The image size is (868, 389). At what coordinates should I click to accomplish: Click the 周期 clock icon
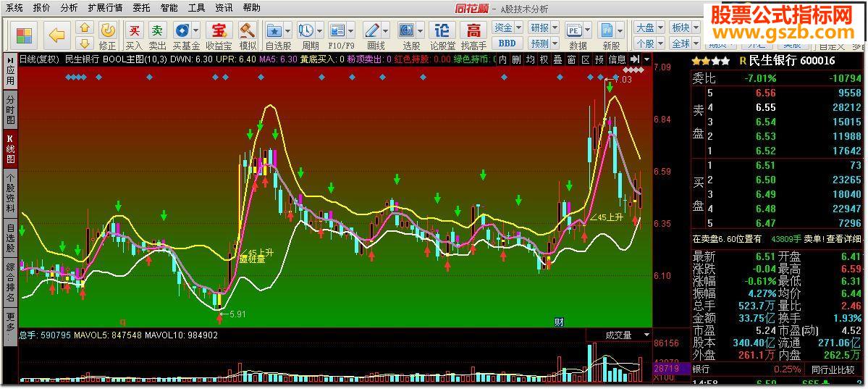click(x=305, y=30)
